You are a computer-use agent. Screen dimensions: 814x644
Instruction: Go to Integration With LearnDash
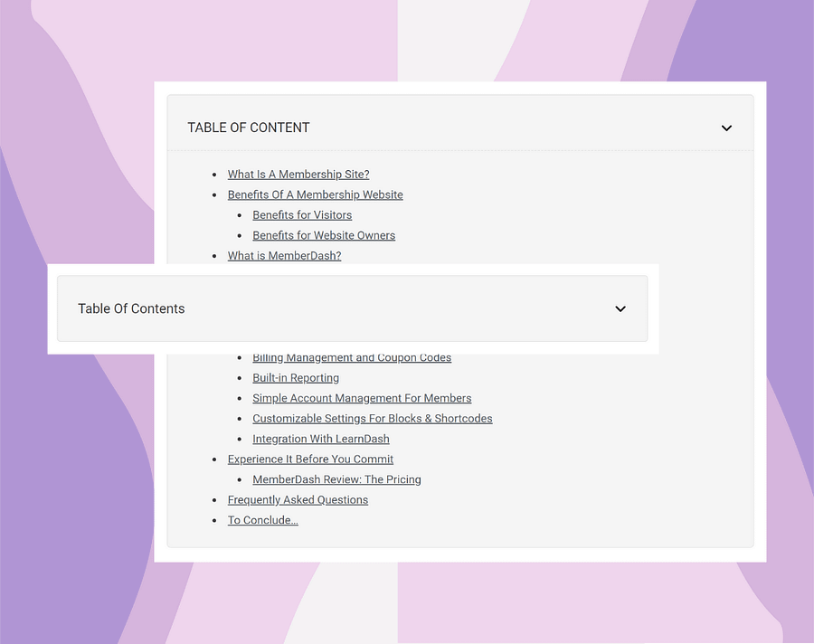click(321, 439)
